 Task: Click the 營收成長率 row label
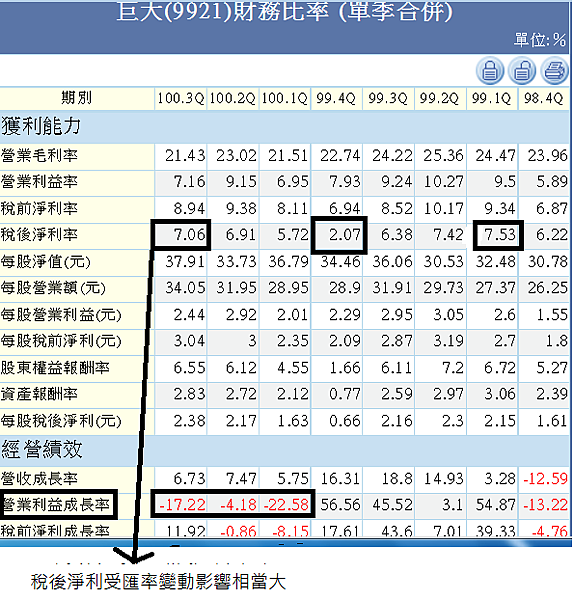click(39, 479)
